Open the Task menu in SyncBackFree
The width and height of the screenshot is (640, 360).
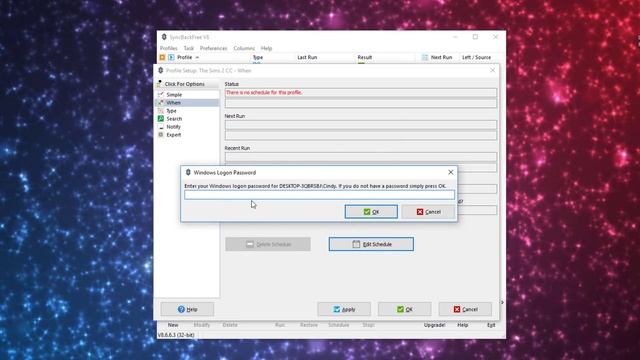[189, 48]
